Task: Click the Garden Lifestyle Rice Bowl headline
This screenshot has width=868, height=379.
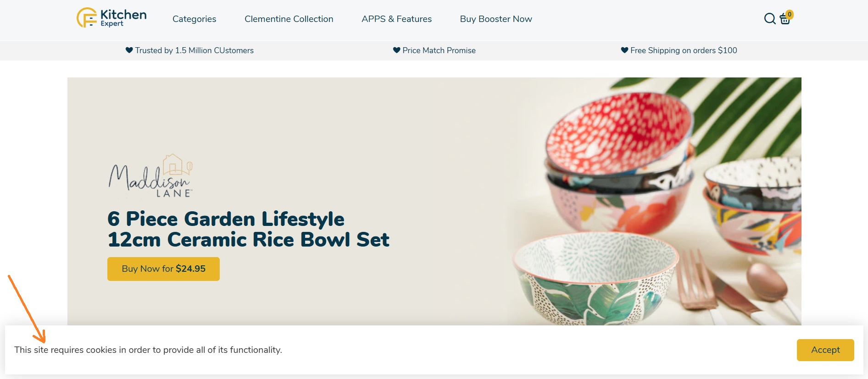Action: coord(248,229)
